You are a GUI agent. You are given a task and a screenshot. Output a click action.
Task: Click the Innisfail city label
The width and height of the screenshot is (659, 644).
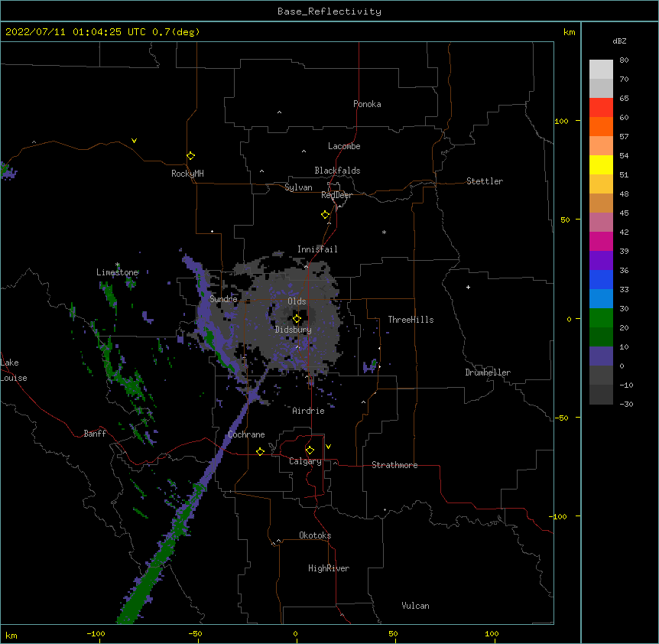(317, 249)
